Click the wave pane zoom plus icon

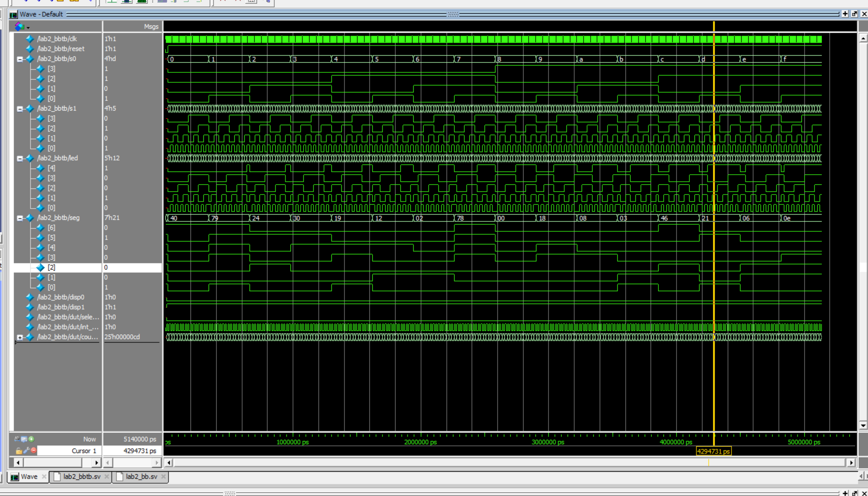click(845, 14)
